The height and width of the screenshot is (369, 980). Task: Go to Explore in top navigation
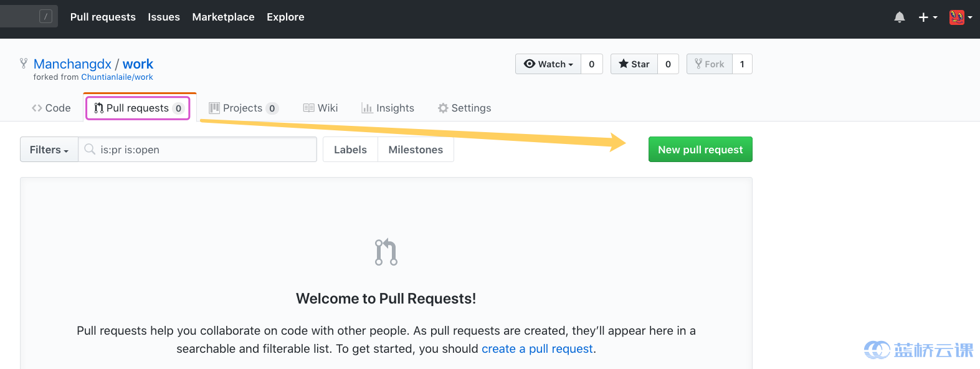285,17
